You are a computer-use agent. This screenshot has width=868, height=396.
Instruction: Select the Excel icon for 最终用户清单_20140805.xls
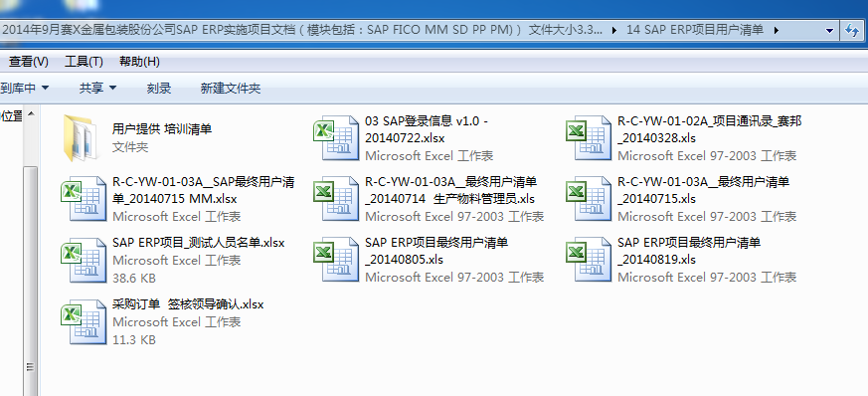point(336,260)
